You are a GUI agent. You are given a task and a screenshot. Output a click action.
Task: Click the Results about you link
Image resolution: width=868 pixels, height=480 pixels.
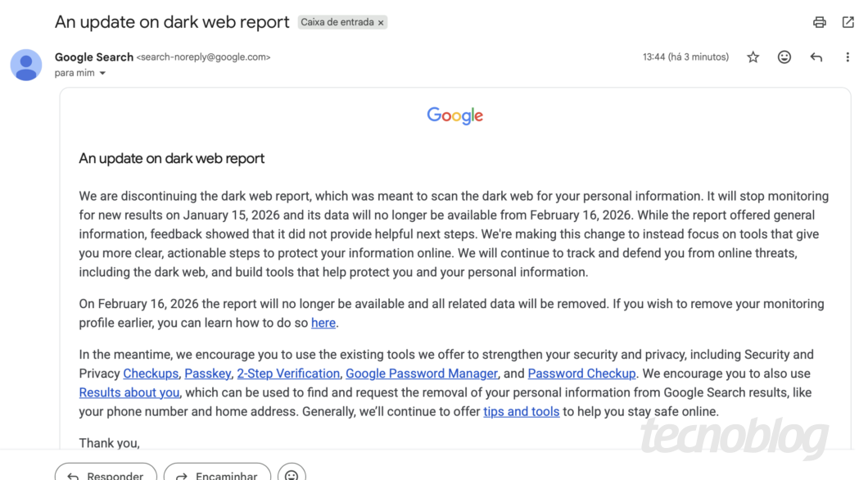(x=129, y=392)
